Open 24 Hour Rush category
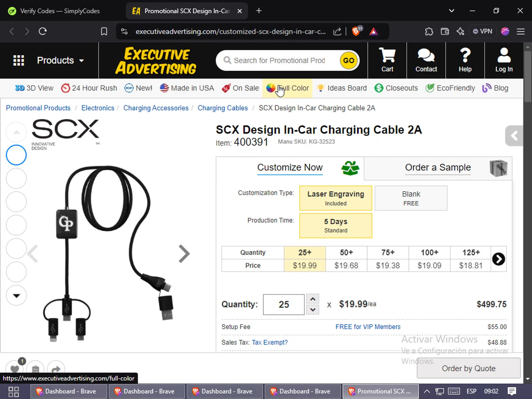532x399 pixels. pos(89,88)
